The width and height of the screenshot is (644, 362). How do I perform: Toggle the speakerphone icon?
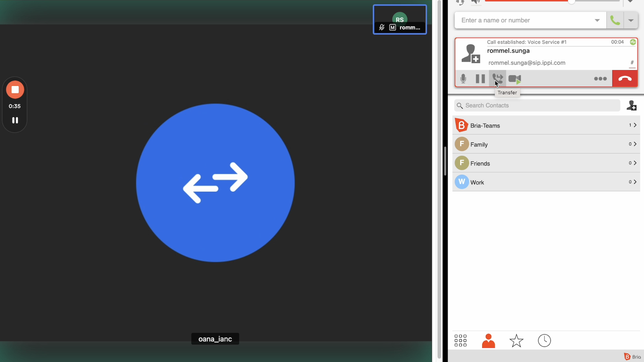475,2
